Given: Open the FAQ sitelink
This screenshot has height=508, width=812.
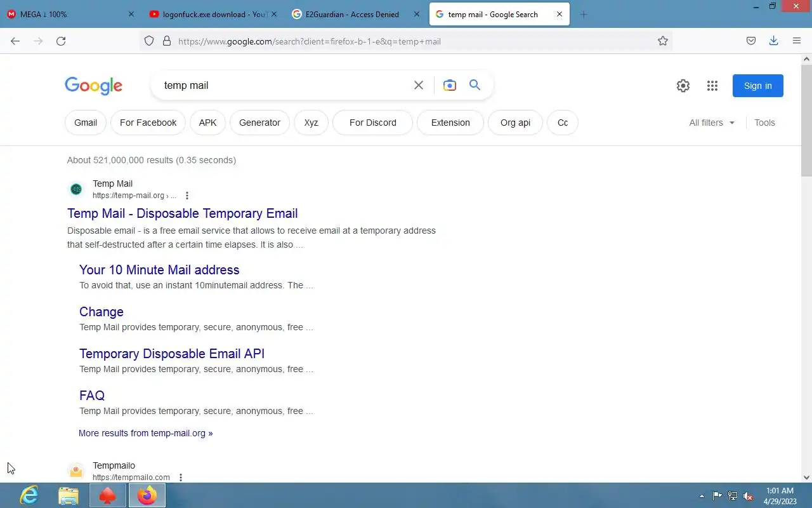Looking at the screenshot, I should click(x=92, y=396).
